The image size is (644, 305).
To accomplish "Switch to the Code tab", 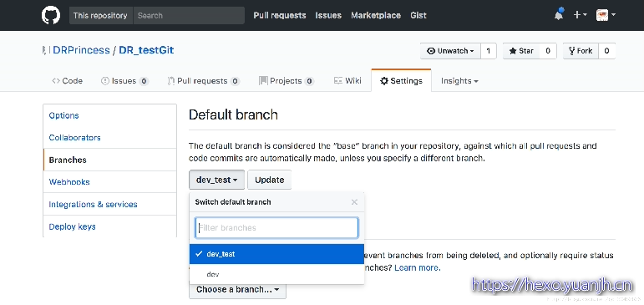I will tap(68, 81).
